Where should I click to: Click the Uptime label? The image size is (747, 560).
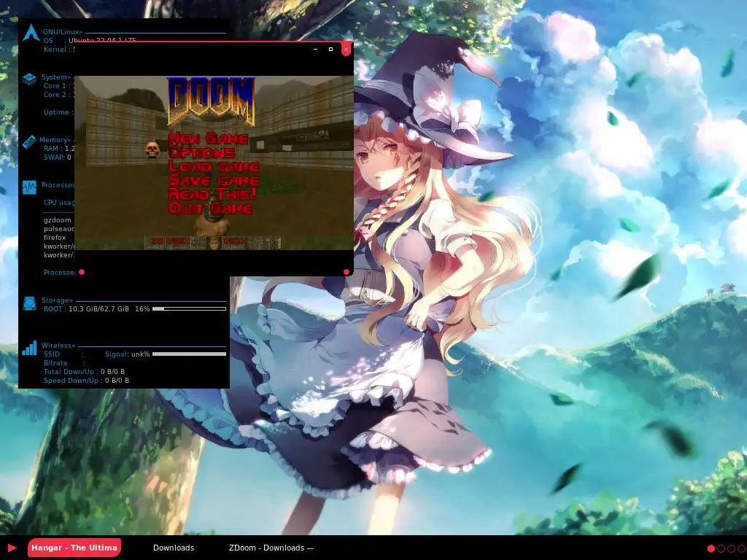(x=56, y=112)
